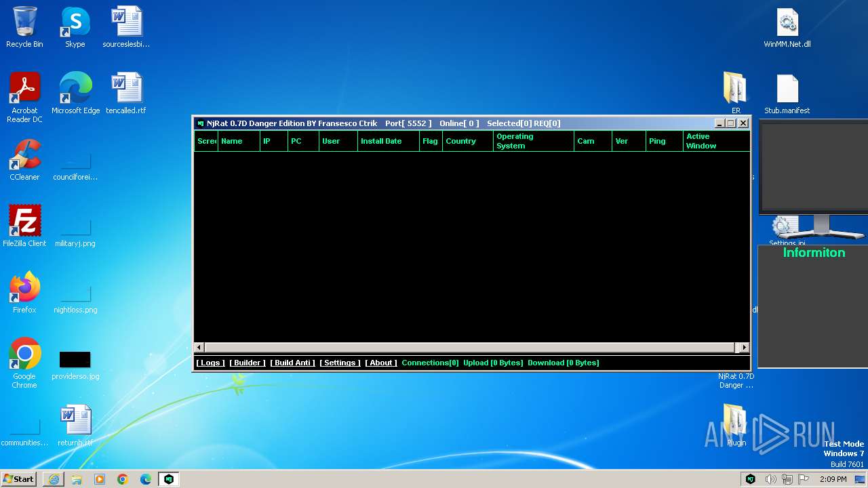Click the Screen column header
This screenshot has height=488, width=868.
click(206, 141)
